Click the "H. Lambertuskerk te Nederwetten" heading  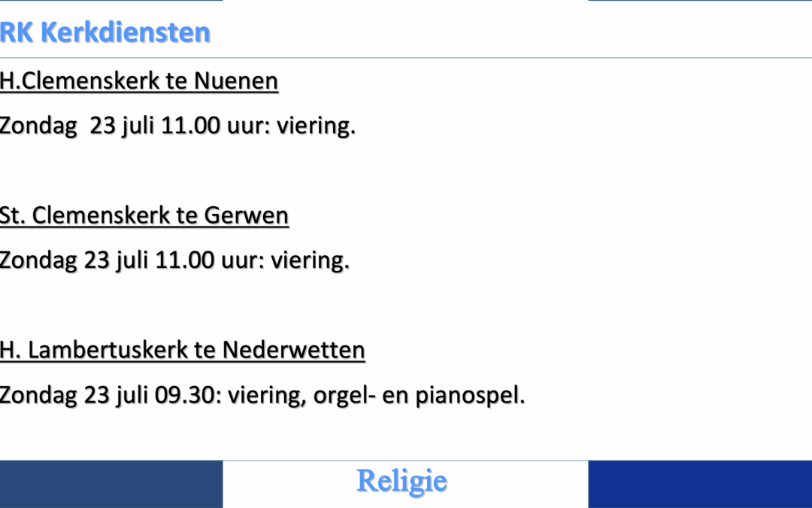(183, 350)
